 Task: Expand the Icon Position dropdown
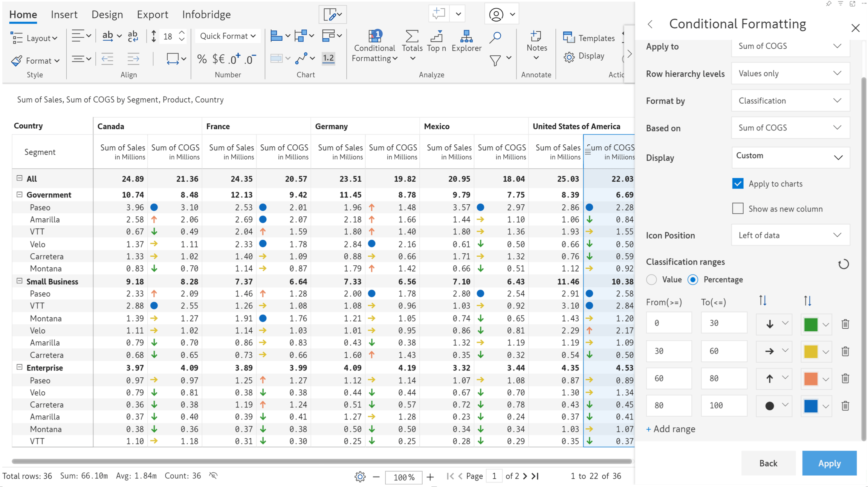[x=790, y=235]
